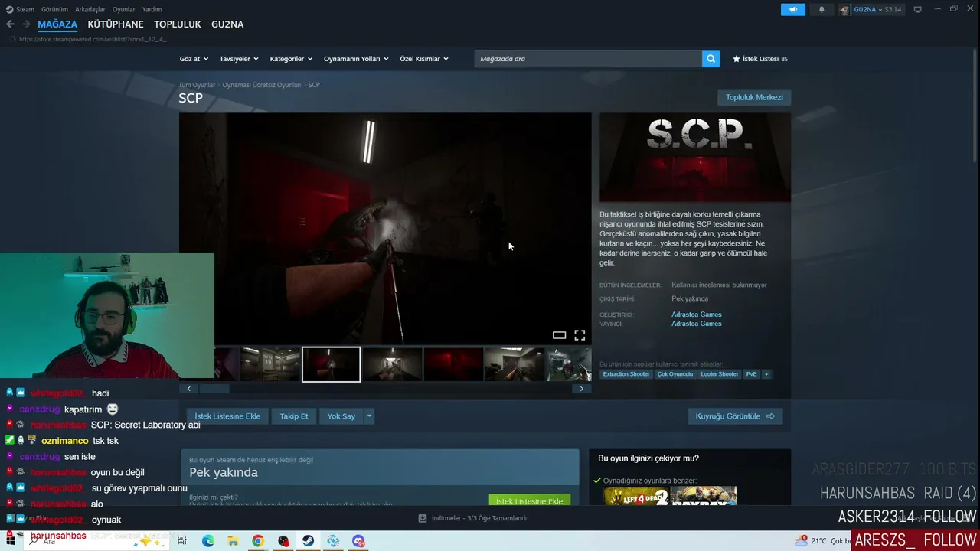Click the Windows taskbar search box
This screenshot has width=980, height=551.
click(96, 541)
